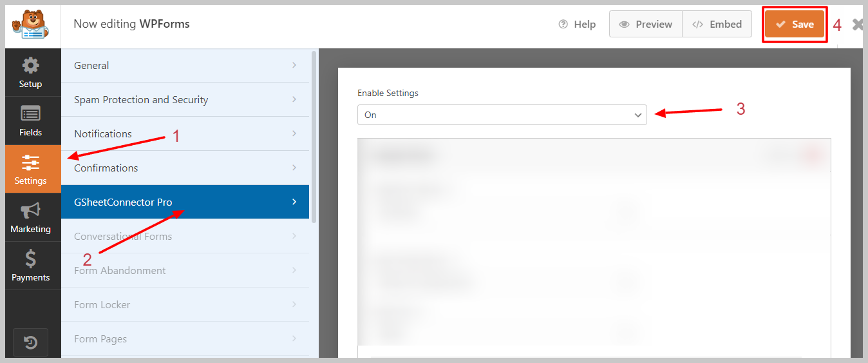Open the Form Abandonment section
The image size is (868, 363).
click(185, 270)
